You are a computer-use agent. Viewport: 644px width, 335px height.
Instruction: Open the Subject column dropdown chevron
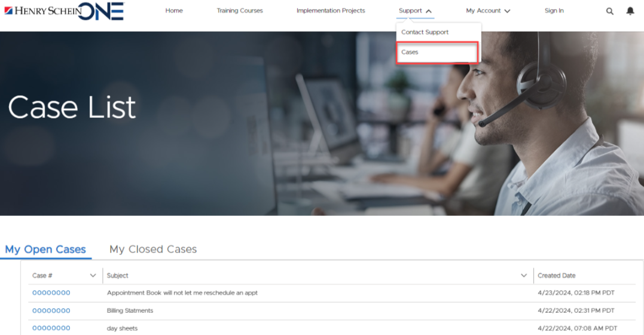[524, 276]
